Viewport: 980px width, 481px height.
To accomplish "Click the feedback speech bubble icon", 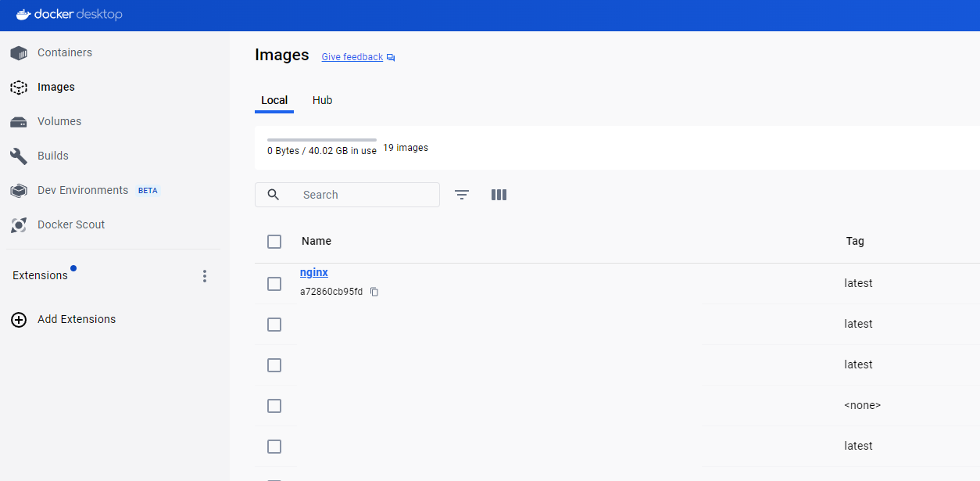I will 391,58.
